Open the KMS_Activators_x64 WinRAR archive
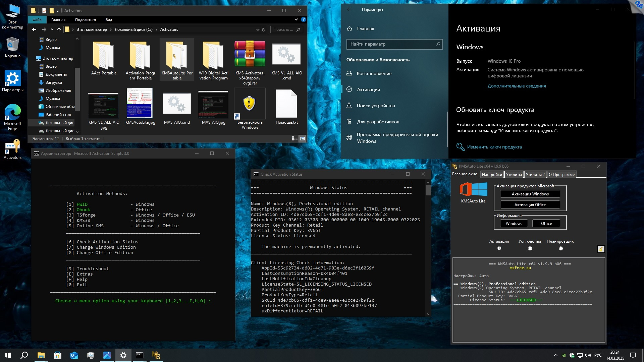This screenshot has width=644, height=362. click(x=250, y=54)
